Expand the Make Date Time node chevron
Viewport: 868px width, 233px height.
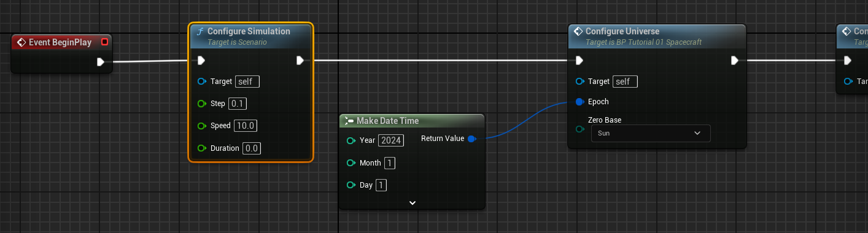413,202
